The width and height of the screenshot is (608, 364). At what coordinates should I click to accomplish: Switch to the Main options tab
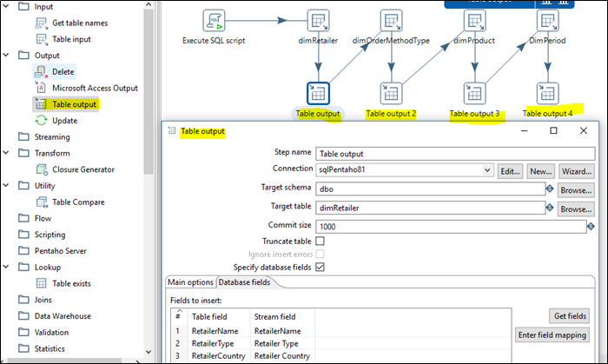coord(189,282)
